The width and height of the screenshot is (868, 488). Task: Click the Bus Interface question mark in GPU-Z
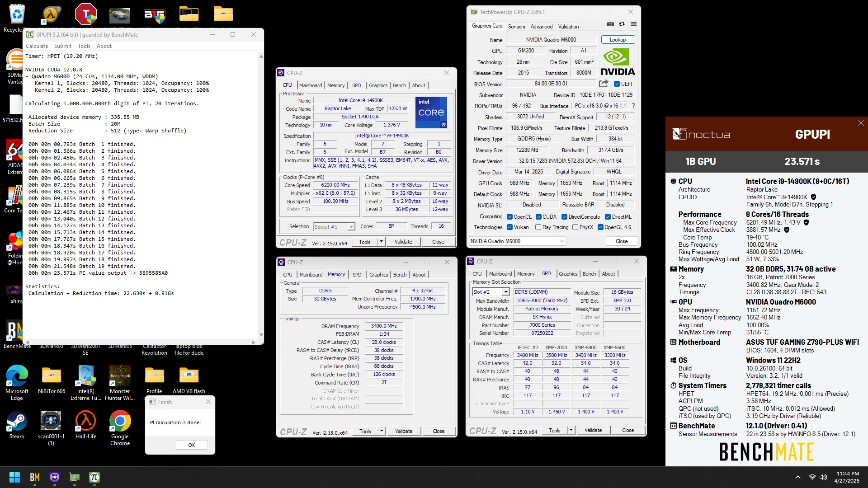click(633, 106)
